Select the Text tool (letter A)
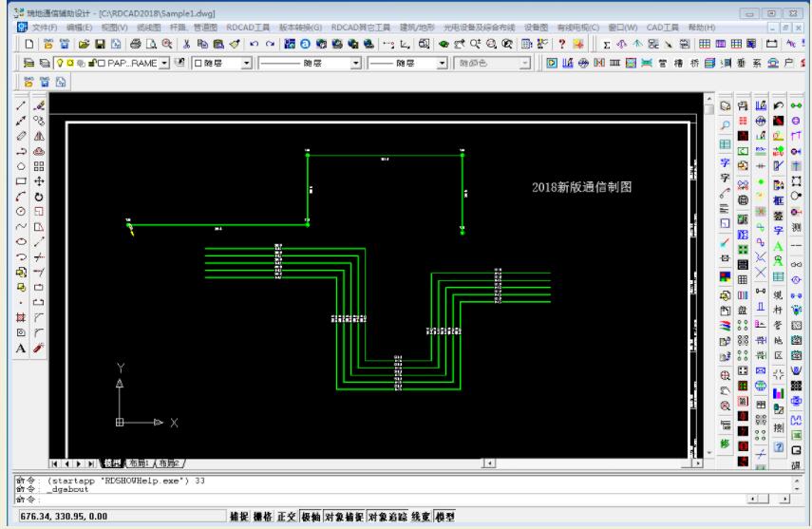812x529 pixels. [x=22, y=349]
